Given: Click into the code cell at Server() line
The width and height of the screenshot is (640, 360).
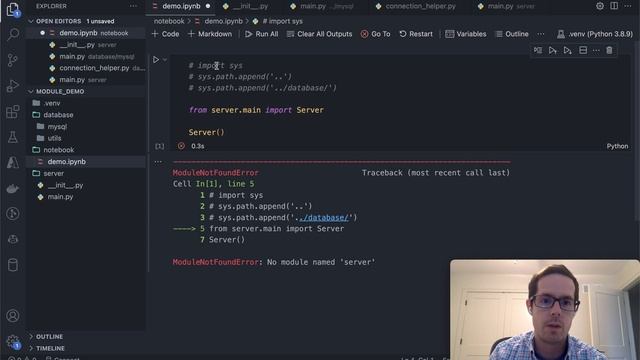Looking at the screenshot, I should (207, 132).
